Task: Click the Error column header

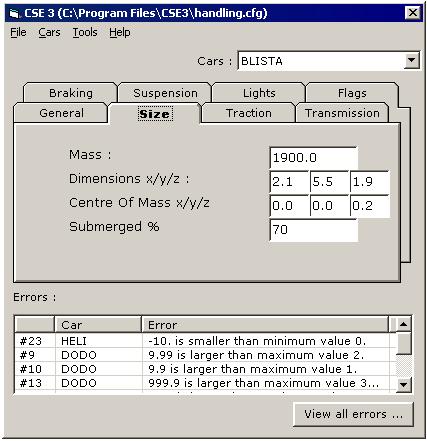Action: 265,325
